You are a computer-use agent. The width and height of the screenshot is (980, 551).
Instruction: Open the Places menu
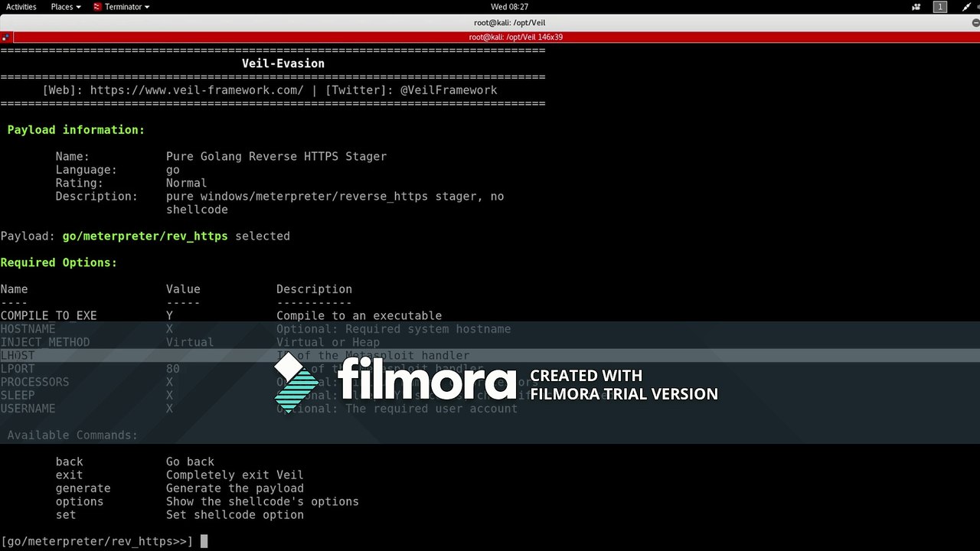(66, 7)
